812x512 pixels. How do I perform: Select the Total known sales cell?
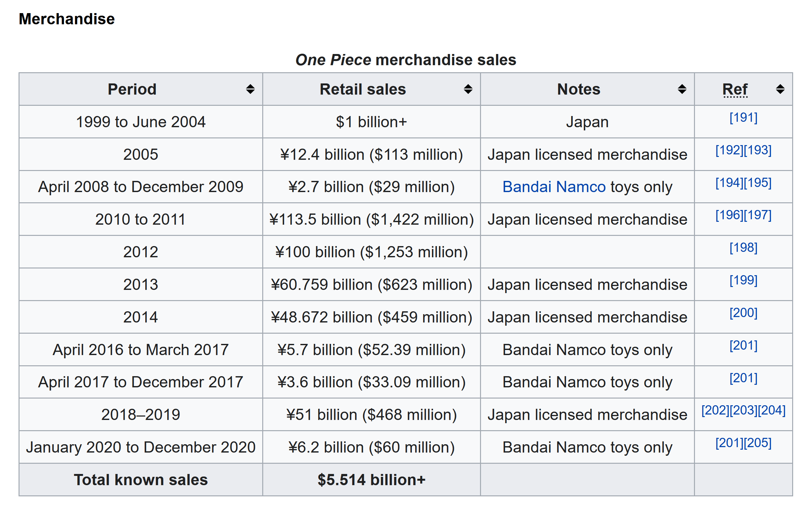click(141, 480)
